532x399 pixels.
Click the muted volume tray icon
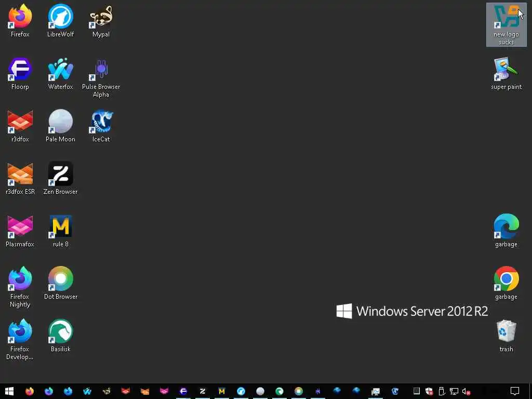(467, 391)
